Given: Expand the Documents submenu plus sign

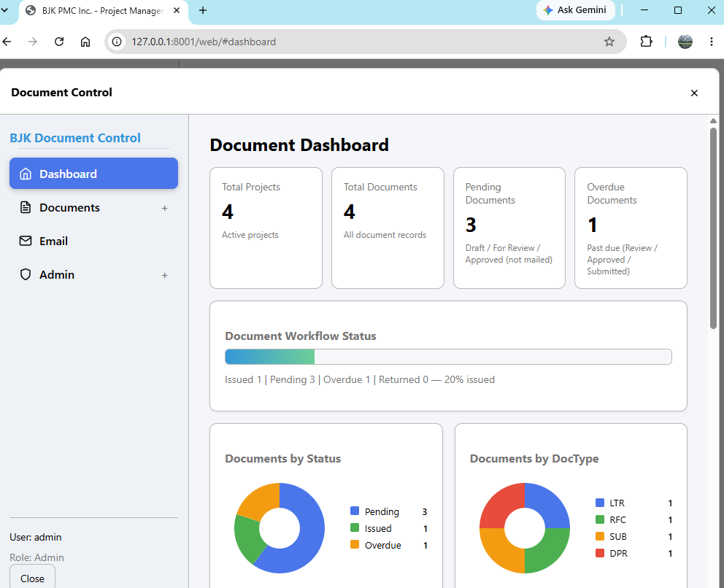Looking at the screenshot, I should coord(164,208).
